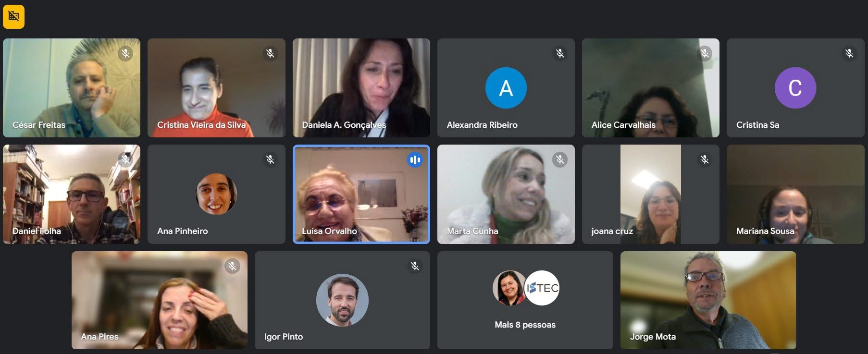Select Daniela A. Gonçalves video tile
This screenshot has width=868, height=354.
coord(361,88)
